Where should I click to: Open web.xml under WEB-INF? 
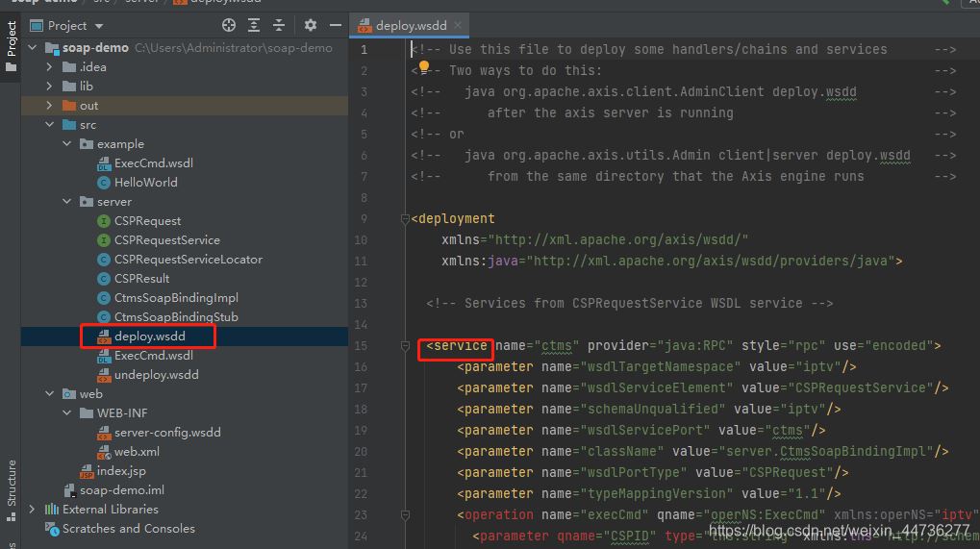pos(137,452)
